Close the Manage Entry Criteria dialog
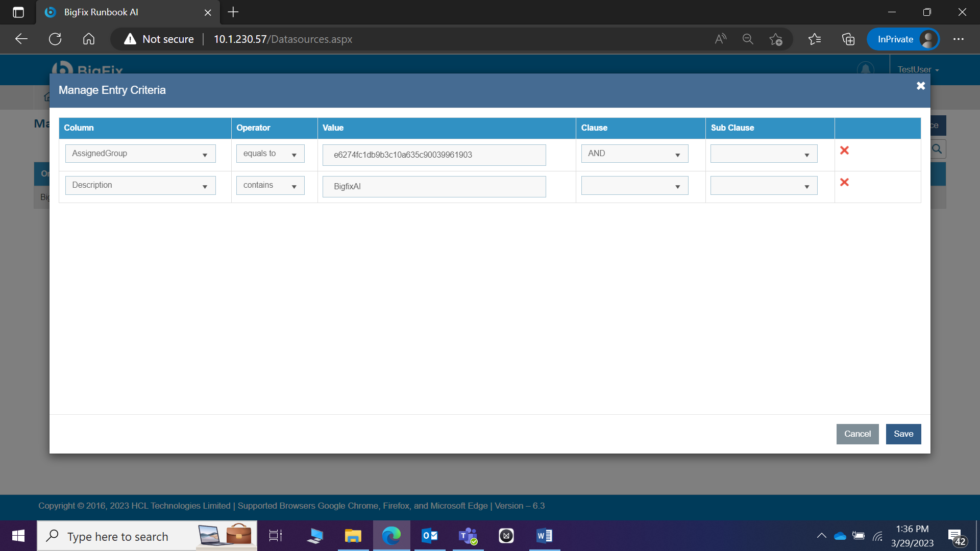 (x=920, y=86)
